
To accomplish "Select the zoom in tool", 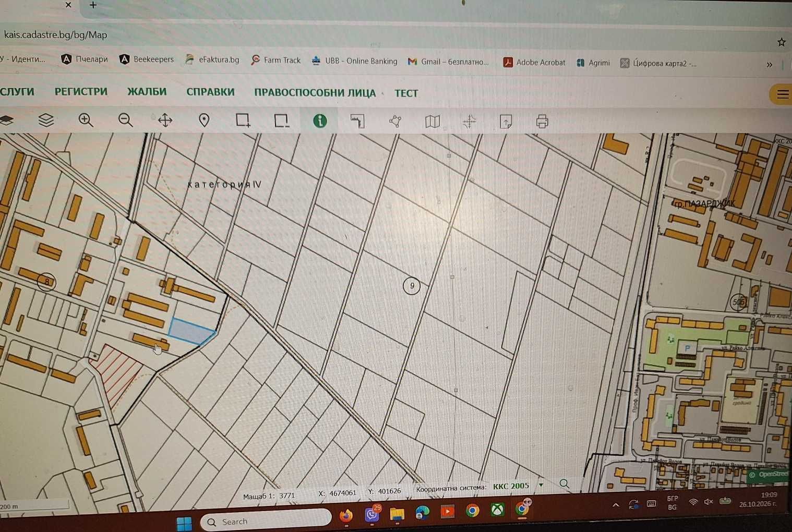I will [86, 120].
